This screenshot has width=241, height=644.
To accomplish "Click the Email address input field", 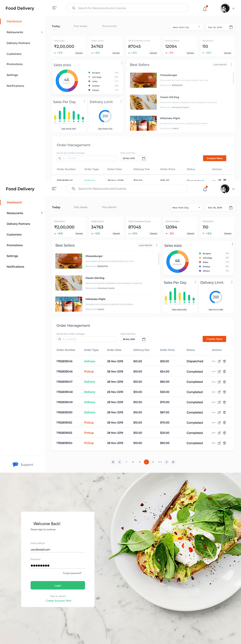I will (x=58, y=550).
